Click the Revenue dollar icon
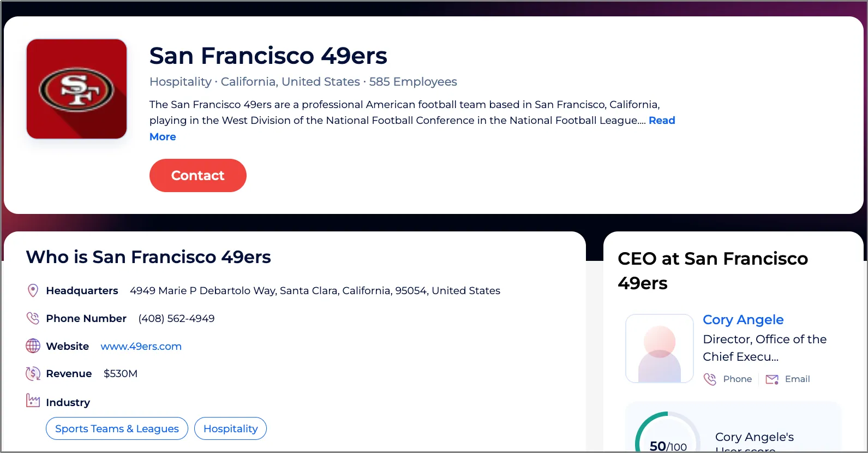Screen dimensions: 868x453 coord(33,374)
